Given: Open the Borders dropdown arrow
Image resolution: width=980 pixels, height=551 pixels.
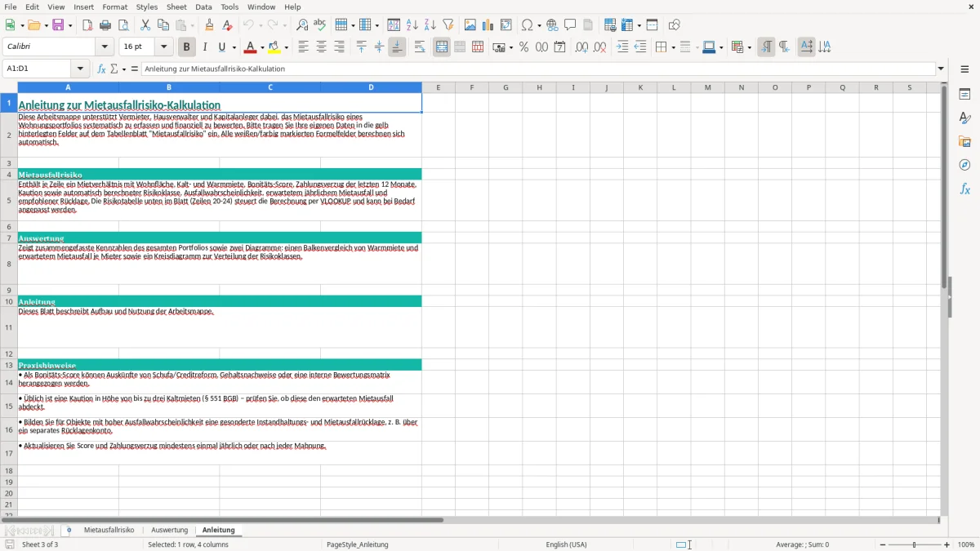Looking at the screenshot, I should [x=672, y=47].
